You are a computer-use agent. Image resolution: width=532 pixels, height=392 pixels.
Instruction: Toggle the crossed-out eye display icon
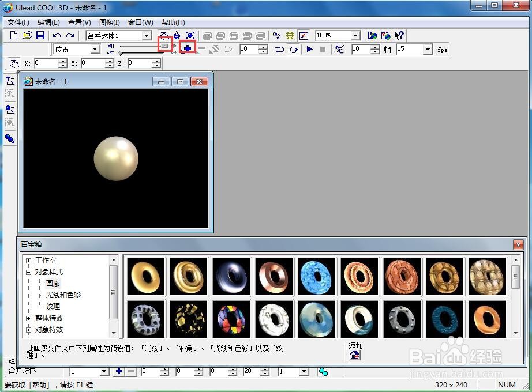(339, 49)
